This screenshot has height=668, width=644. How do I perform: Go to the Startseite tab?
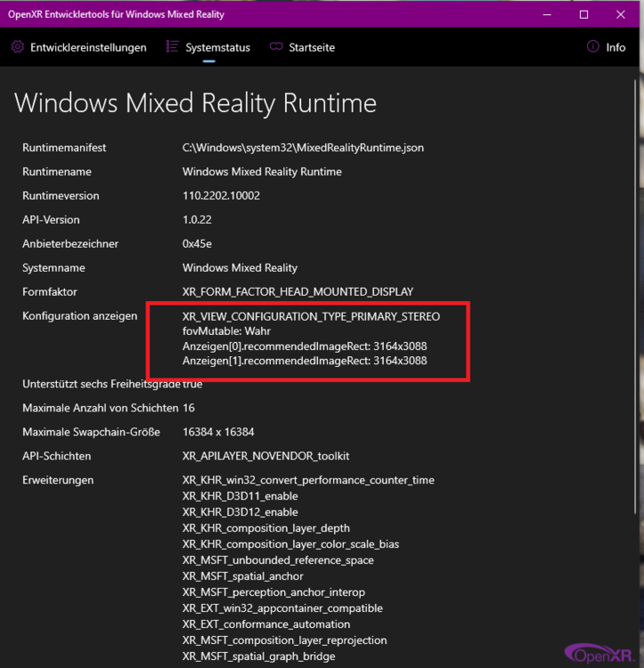click(x=303, y=47)
